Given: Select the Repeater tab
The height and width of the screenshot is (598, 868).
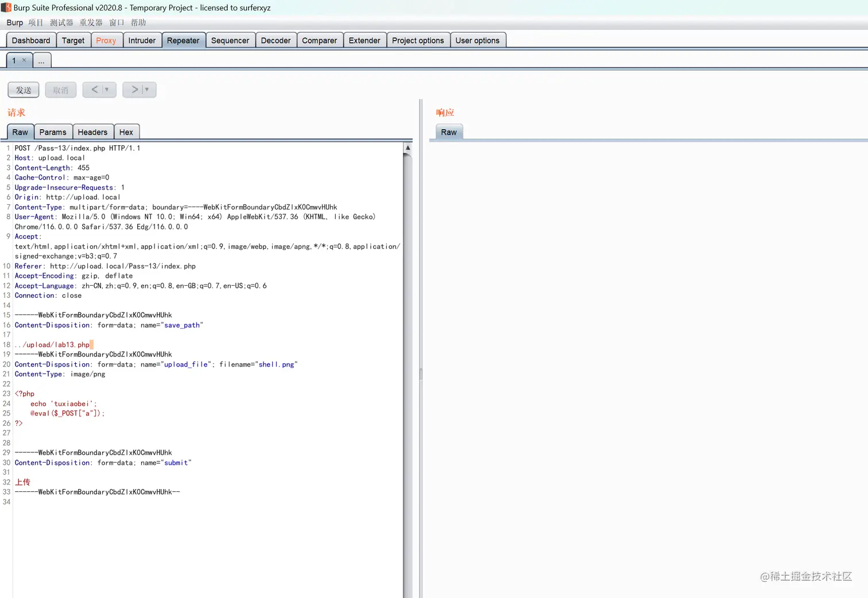Looking at the screenshot, I should 183,40.
